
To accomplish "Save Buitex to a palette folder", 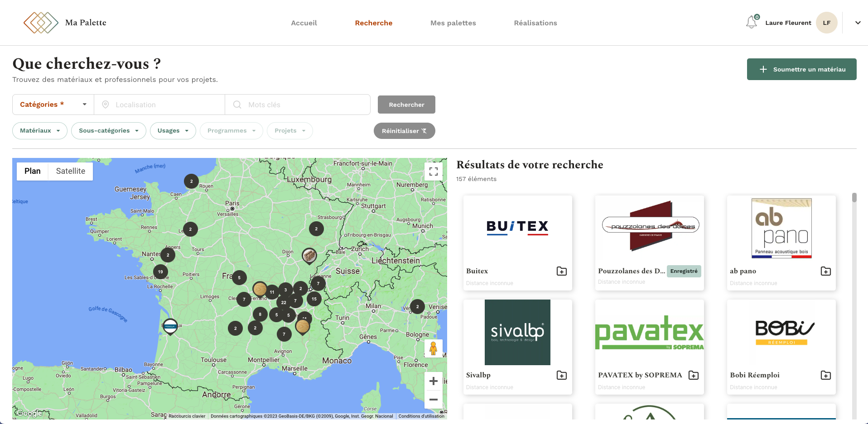I will (x=561, y=271).
